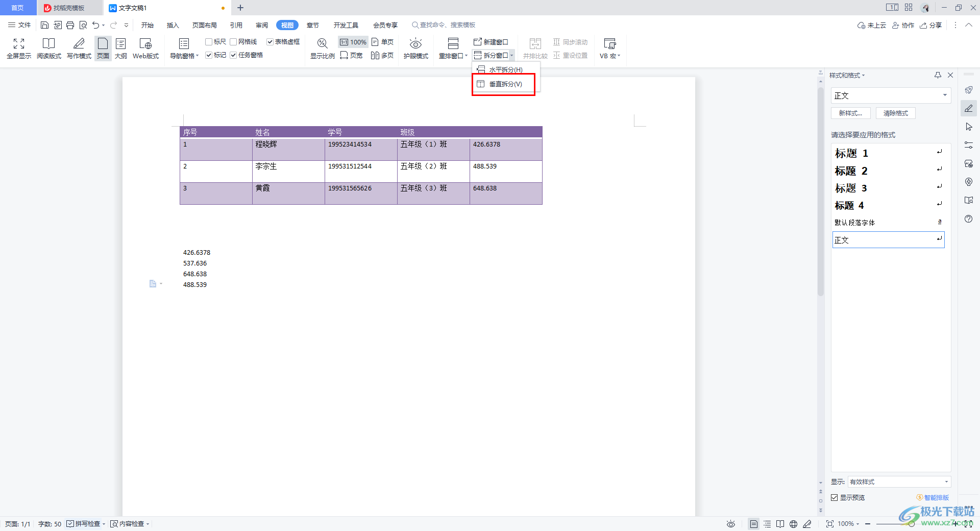Open the File menu button
The image size is (980, 531).
coord(19,25)
